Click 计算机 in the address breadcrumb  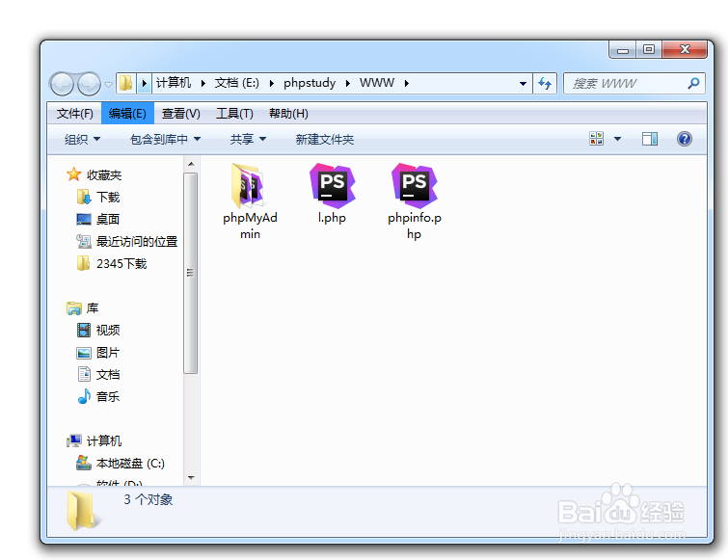coord(174,83)
